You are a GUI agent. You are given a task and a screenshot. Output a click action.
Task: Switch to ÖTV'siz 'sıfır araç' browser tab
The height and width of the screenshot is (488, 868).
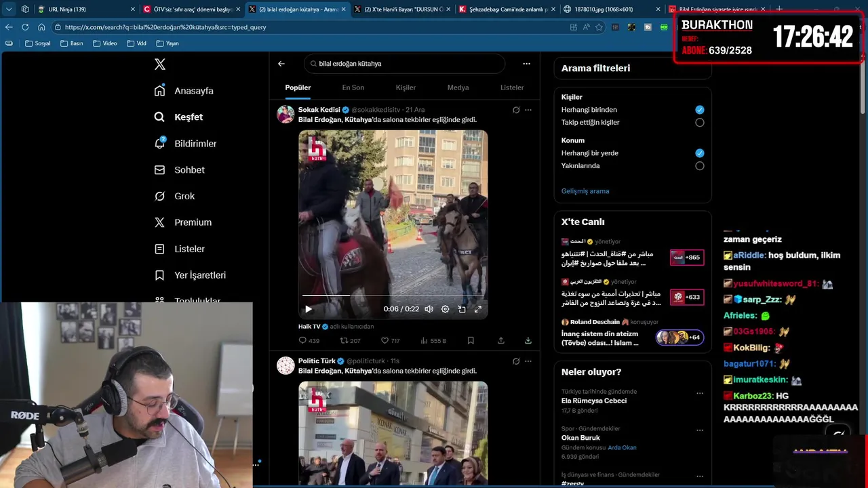point(191,9)
